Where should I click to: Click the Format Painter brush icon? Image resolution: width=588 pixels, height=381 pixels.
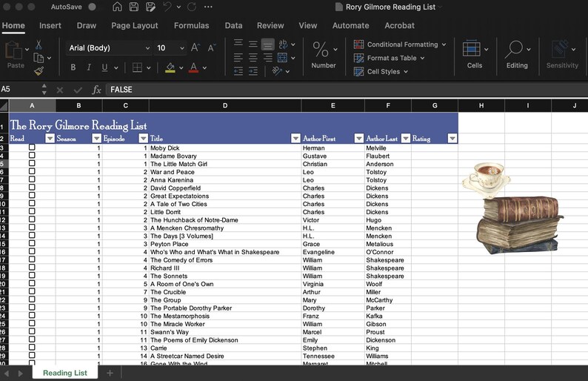click(x=39, y=70)
